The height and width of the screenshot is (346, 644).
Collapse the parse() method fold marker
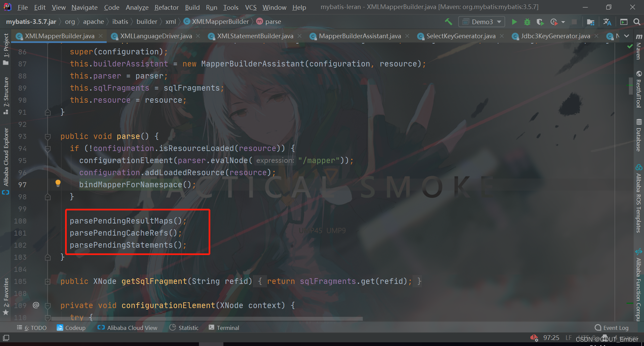point(48,137)
